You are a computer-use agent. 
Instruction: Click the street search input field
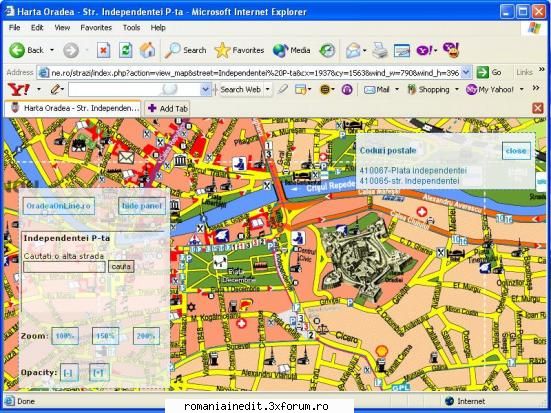pyautogui.click(x=64, y=267)
